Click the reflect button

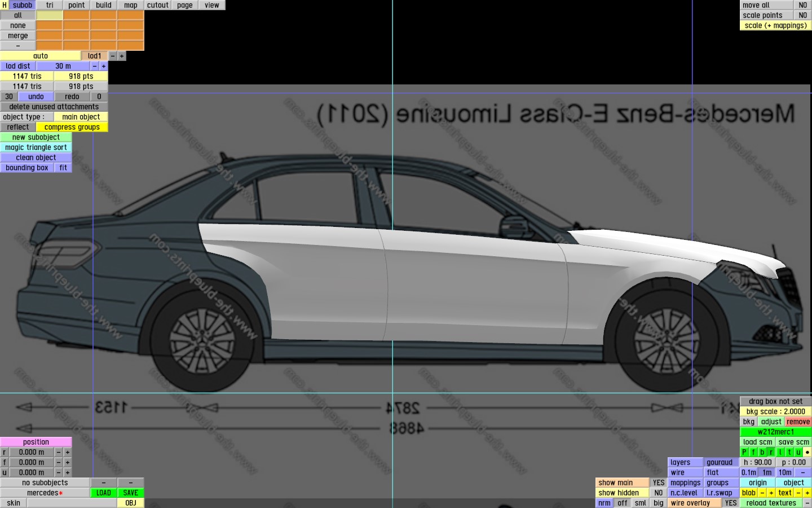click(x=18, y=127)
